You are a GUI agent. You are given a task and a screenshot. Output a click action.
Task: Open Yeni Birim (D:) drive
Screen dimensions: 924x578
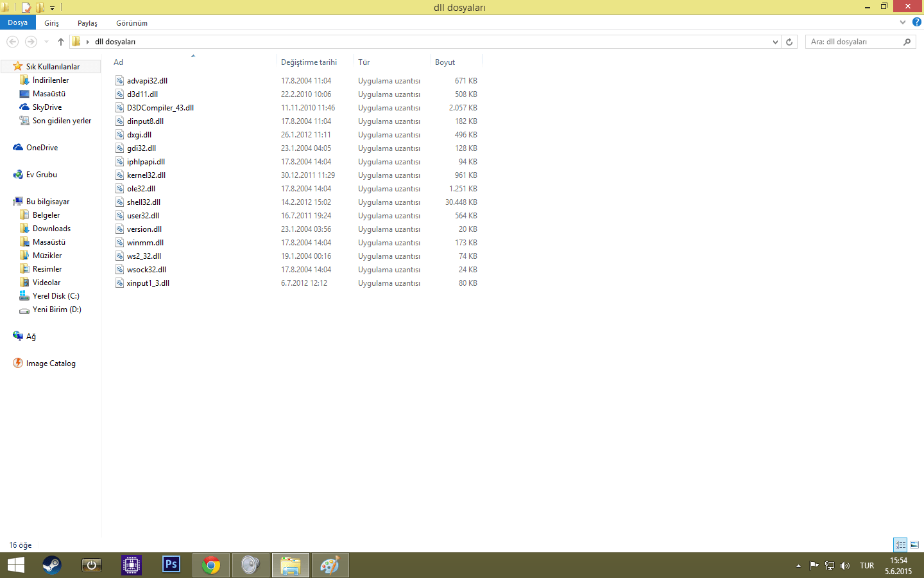[x=56, y=310]
